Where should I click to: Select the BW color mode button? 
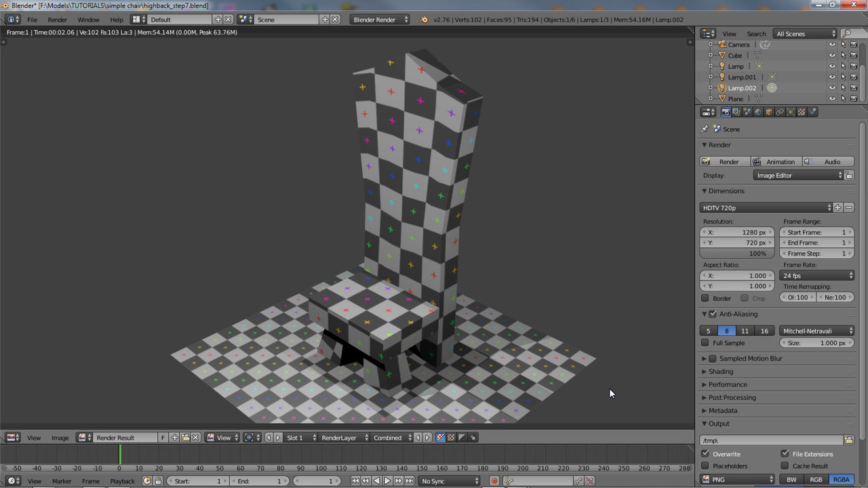[791, 480]
